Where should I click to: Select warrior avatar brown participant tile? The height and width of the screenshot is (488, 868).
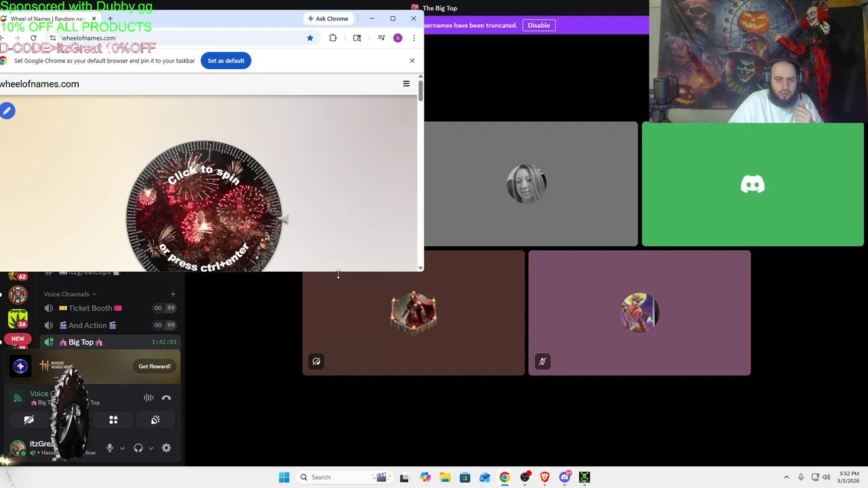[x=414, y=312]
